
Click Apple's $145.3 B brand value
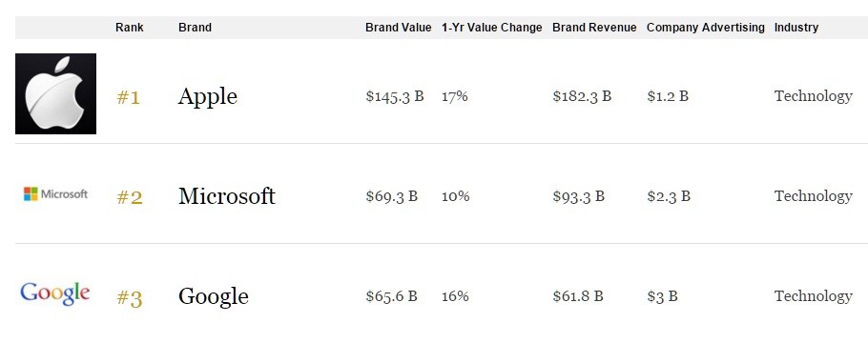[395, 96]
